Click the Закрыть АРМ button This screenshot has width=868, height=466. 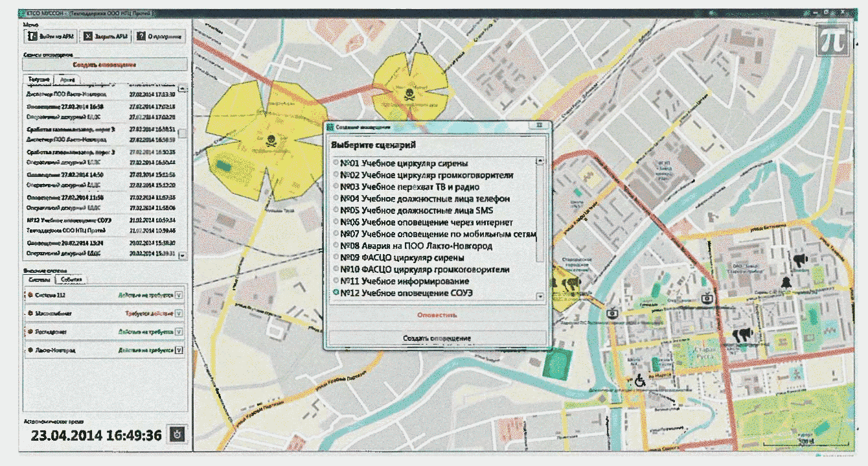[106, 37]
